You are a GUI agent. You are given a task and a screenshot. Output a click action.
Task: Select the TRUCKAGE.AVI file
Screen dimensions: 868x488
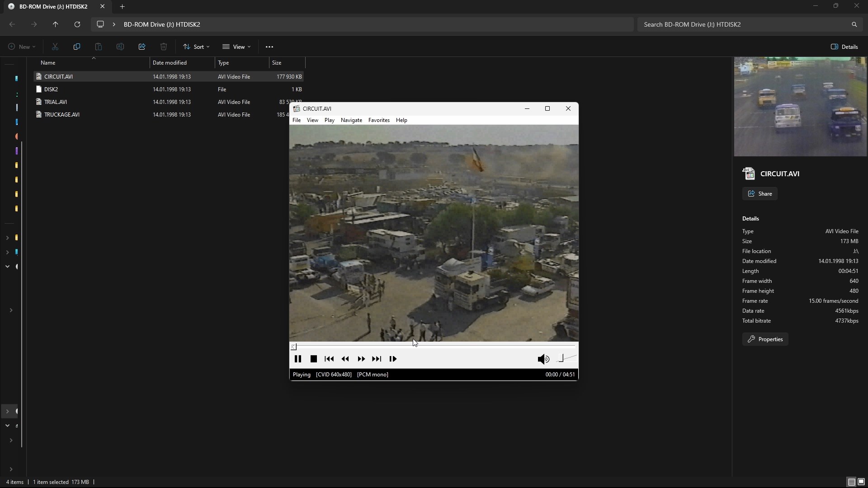coord(62,115)
